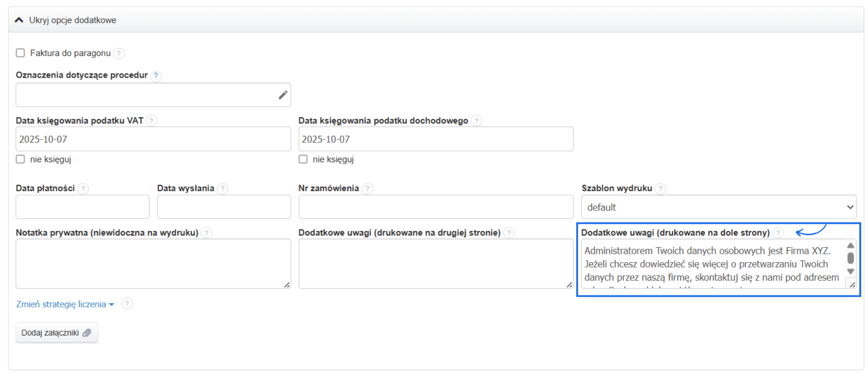Click help icon next to Notatka prywatna
The height and width of the screenshot is (377, 868).
point(206,233)
